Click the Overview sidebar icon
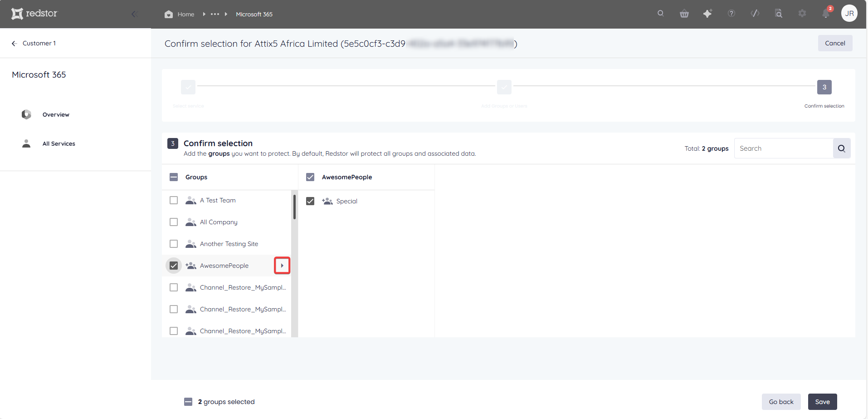Image resolution: width=868 pixels, height=419 pixels. (x=26, y=114)
